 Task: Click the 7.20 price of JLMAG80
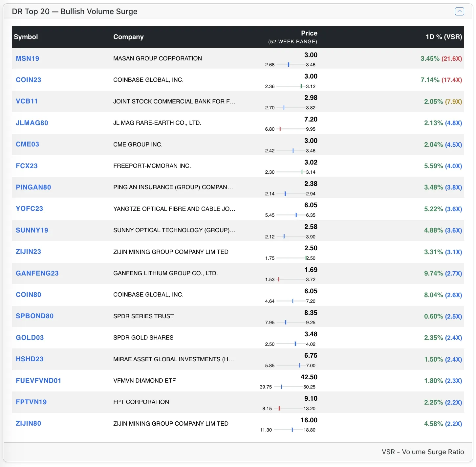311,119
